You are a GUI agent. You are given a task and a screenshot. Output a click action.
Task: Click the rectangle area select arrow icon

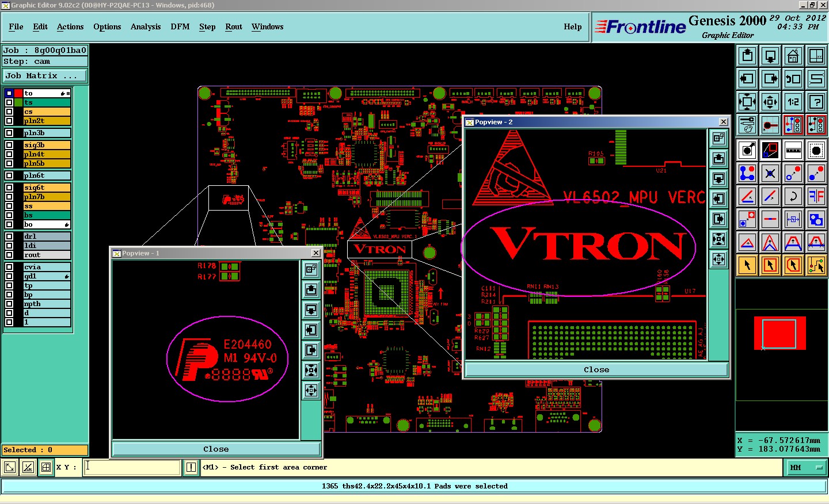770,265
